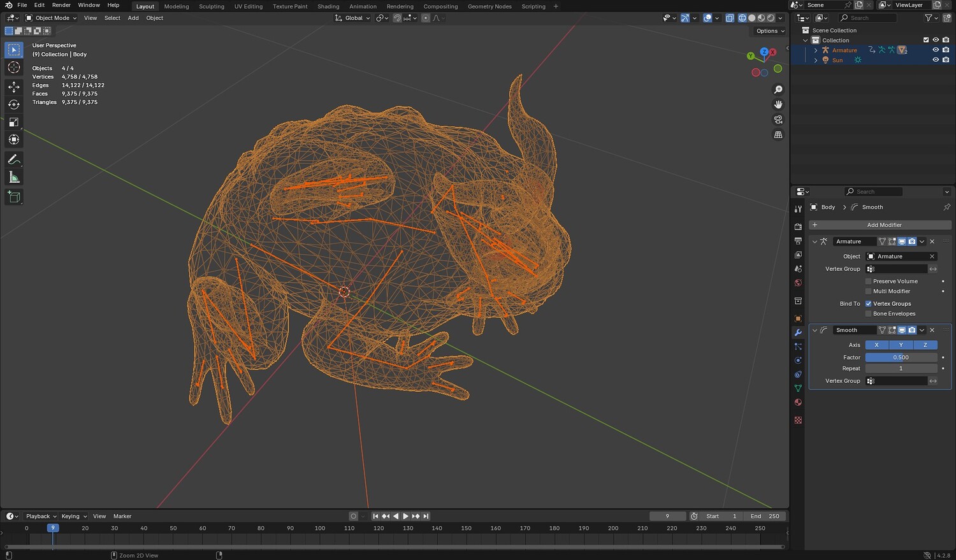Select the Measure ruler tool
The height and width of the screenshot is (560, 956).
tap(14, 177)
